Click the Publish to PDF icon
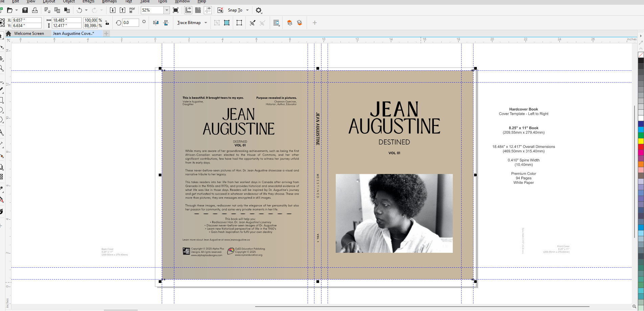The height and width of the screenshot is (311, 644). click(132, 10)
